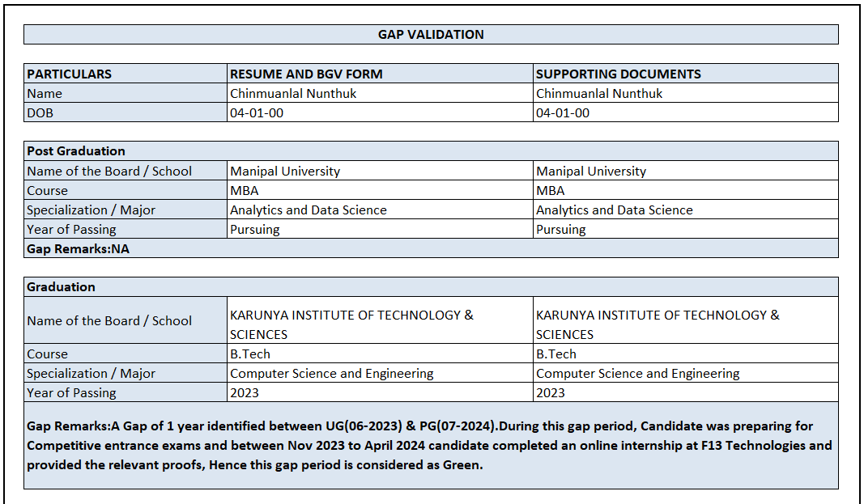Click the GAP VALIDATION title cell

431,35
